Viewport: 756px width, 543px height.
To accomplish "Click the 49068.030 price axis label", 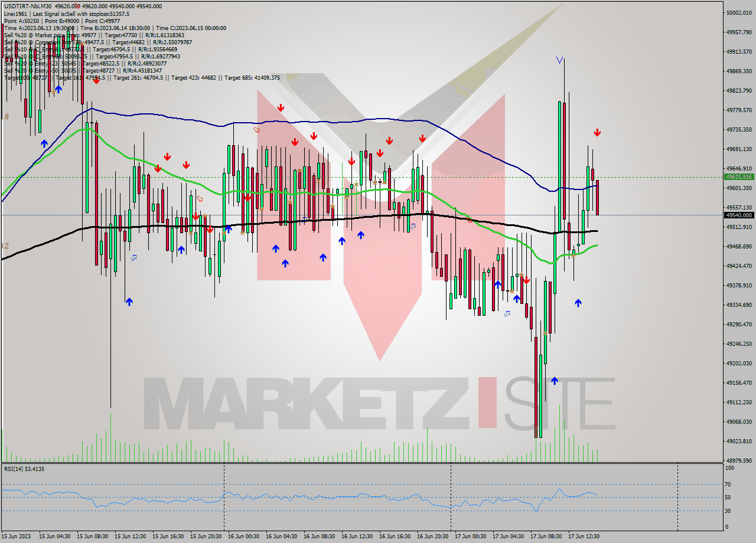I will [740, 421].
